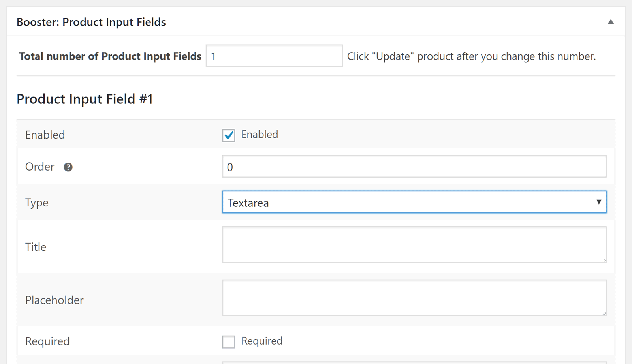The height and width of the screenshot is (364, 632).
Task: Click the Order help question mark icon
Action: coord(68,167)
